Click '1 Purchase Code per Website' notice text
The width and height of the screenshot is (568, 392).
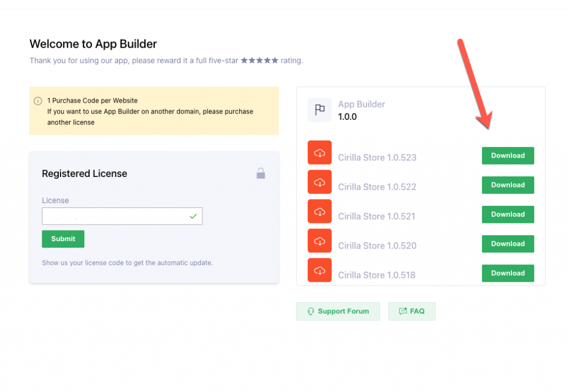(x=93, y=100)
